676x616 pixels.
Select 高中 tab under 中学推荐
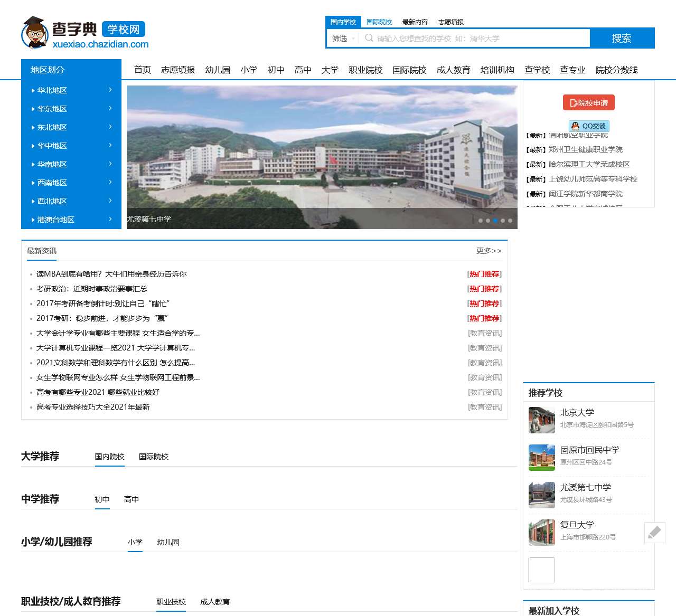click(x=132, y=499)
